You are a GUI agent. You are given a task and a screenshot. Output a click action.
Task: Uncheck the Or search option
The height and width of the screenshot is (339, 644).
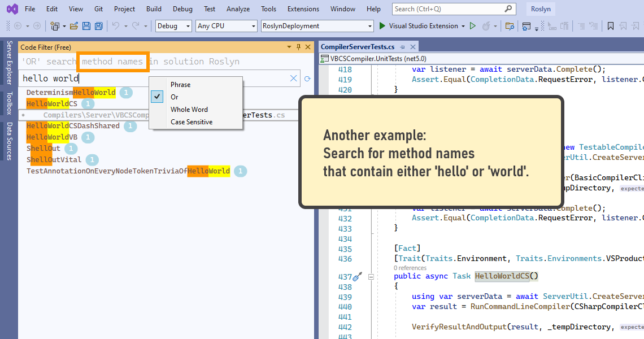coord(175,97)
